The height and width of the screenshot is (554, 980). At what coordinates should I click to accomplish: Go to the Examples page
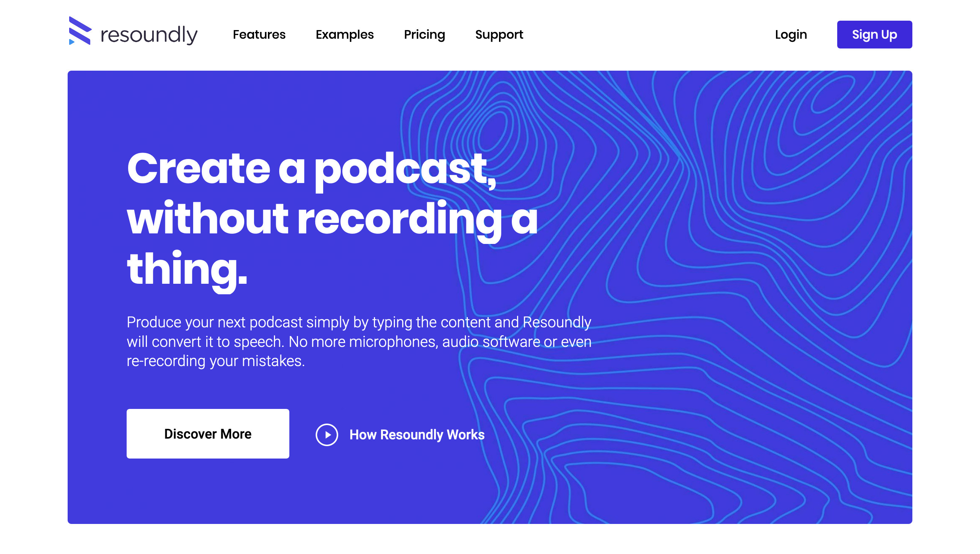pos(345,35)
